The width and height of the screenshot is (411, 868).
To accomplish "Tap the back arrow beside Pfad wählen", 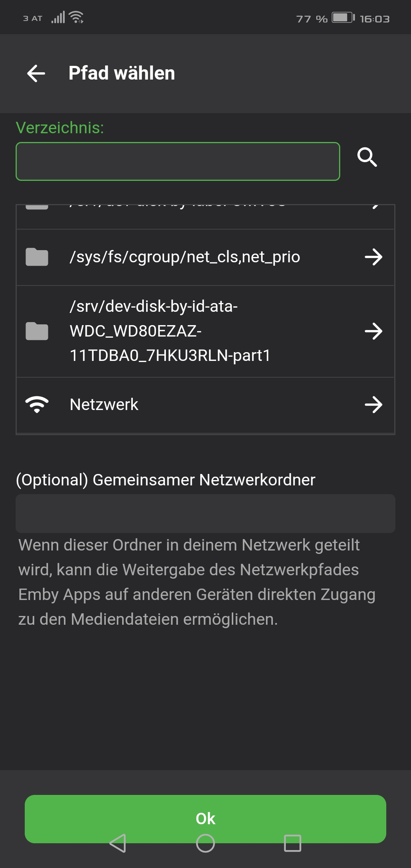I will tap(36, 73).
